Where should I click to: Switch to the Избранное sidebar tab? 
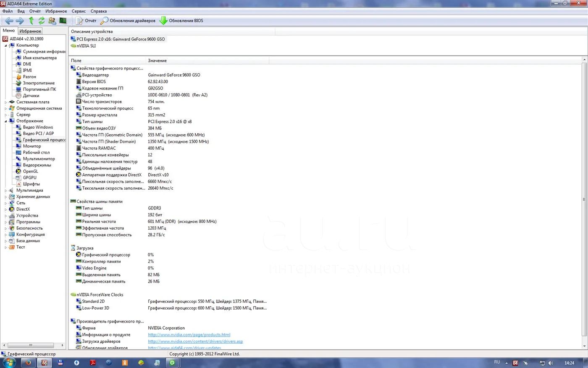(x=30, y=31)
